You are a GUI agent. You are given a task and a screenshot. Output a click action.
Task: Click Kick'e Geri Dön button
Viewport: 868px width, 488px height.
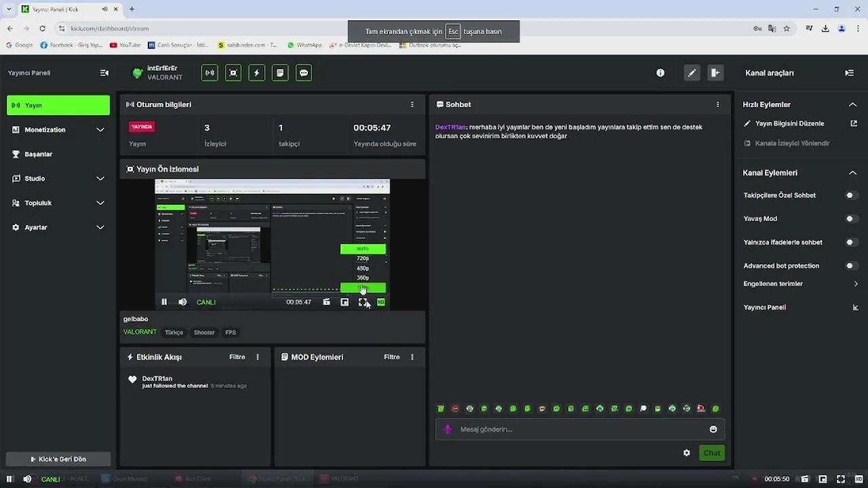pyautogui.click(x=58, y=459)
